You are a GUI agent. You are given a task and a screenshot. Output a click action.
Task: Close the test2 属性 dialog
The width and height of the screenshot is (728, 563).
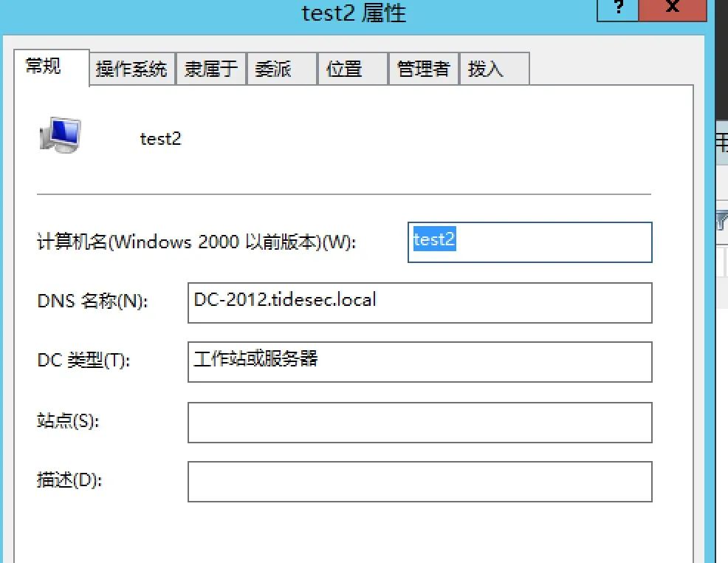click(671, 10)
